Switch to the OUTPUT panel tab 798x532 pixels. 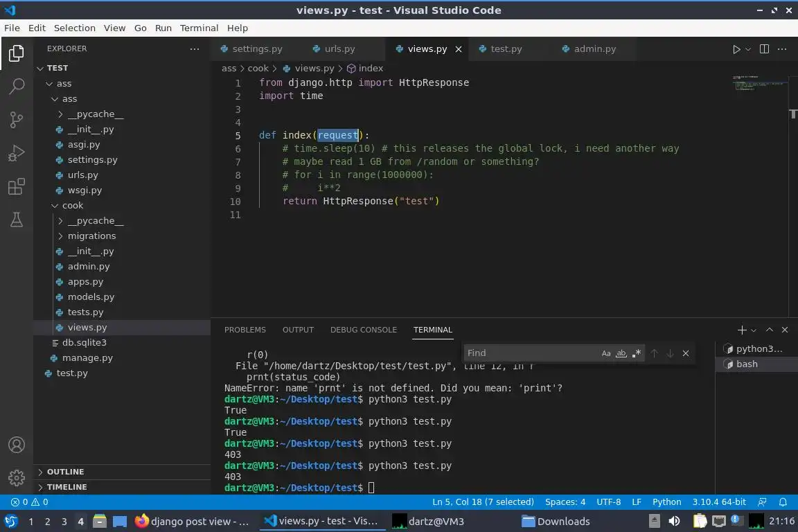(299, 330)
